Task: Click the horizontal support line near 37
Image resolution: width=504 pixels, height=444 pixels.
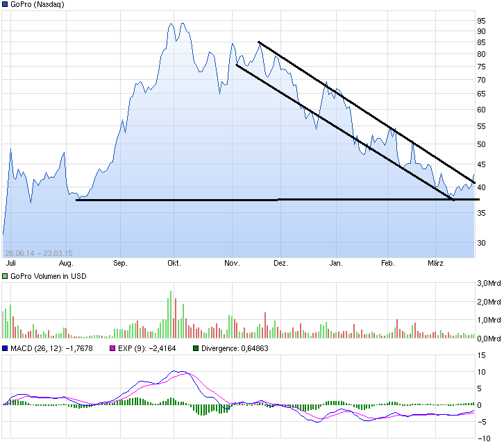Action: pyautogui.click(x=208, y=200)
